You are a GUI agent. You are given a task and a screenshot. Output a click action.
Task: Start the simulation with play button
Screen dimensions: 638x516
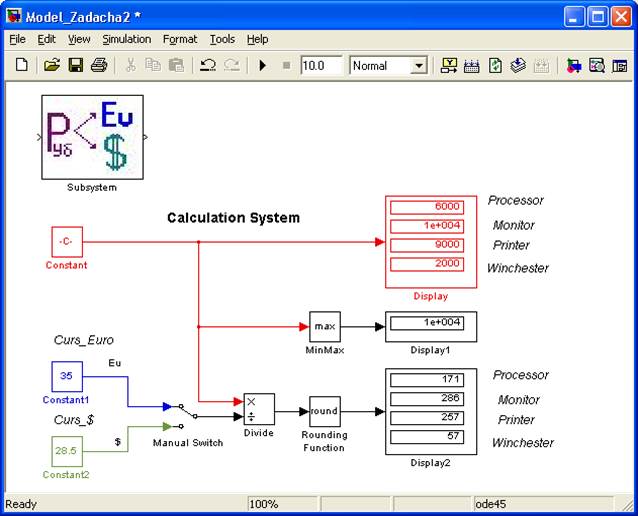point(262,65)
